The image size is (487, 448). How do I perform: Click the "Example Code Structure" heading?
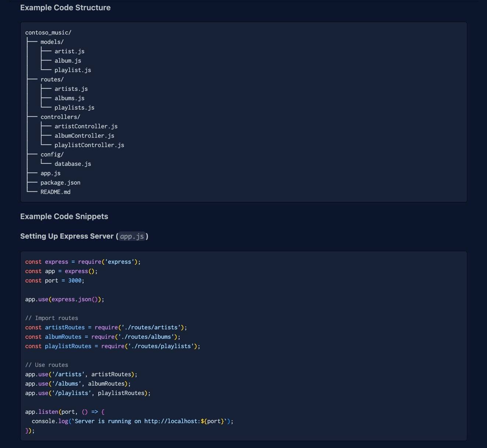tap(65, 8)
